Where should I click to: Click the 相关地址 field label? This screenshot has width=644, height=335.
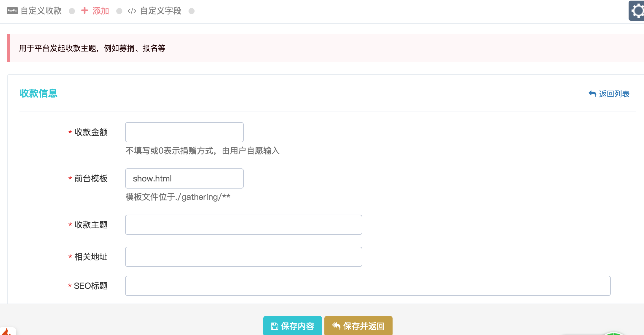tap(91, 257)
